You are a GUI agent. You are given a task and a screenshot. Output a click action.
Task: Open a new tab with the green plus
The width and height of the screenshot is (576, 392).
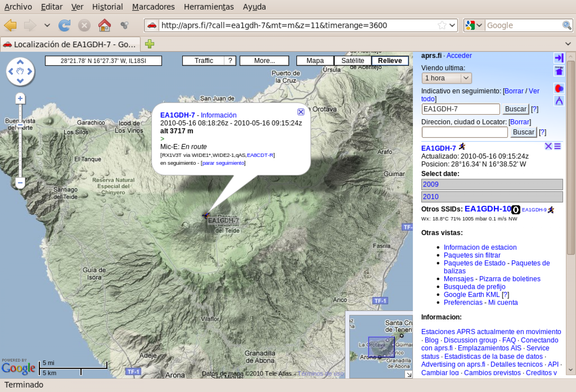[149, 44]
